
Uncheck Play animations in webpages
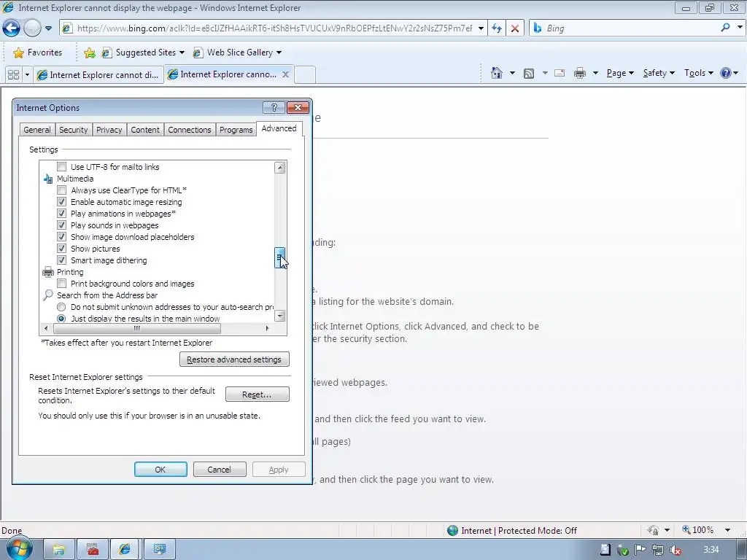tap(61, 214)
